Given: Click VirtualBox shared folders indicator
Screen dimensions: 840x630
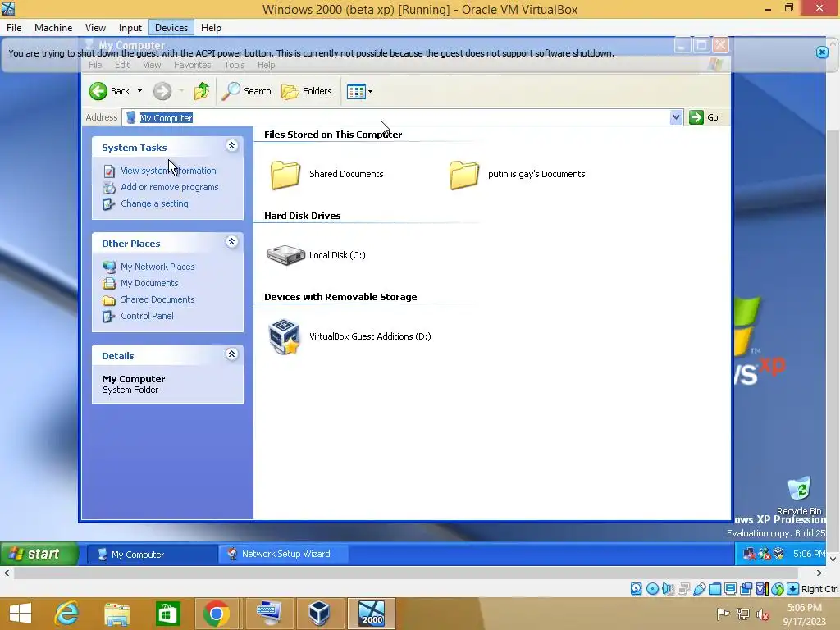Looking at the screenshot, I should coord(714,589).
